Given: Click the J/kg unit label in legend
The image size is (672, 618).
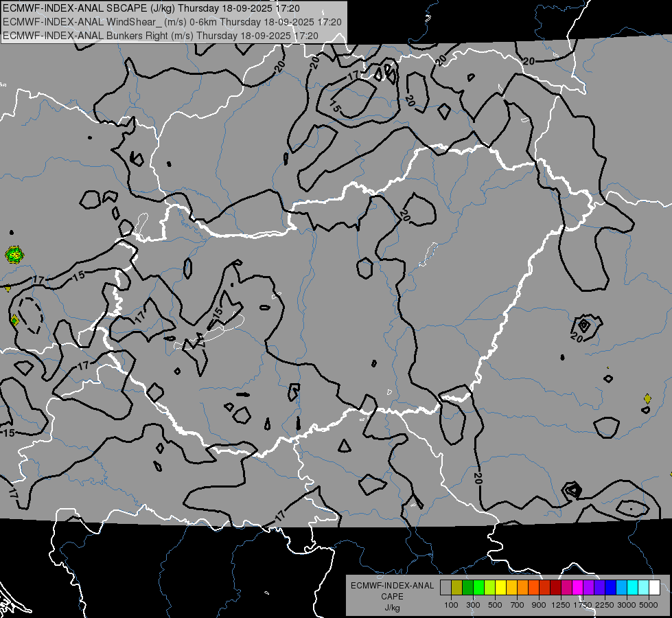Looking at the screenshot, I should [392, 608].
